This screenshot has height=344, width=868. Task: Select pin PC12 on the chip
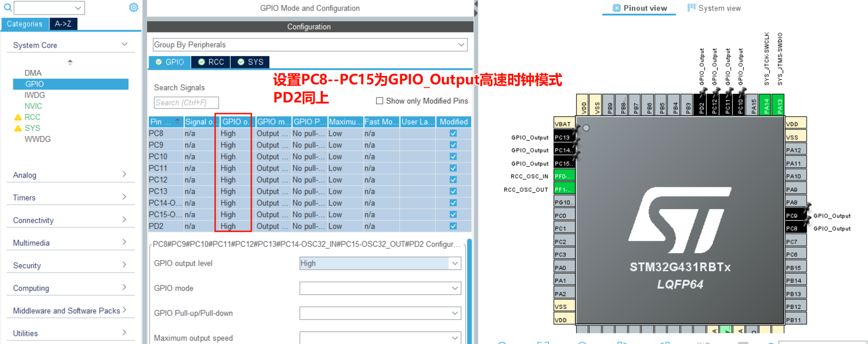pos(714,105)
